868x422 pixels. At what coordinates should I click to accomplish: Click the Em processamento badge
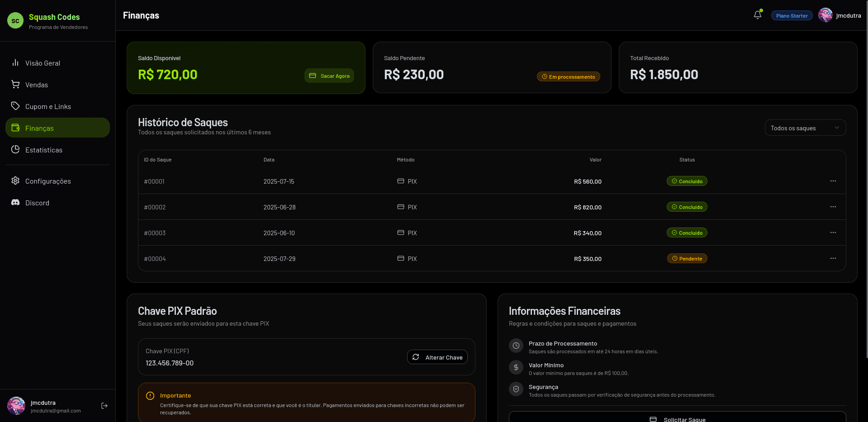coord(568,76)
